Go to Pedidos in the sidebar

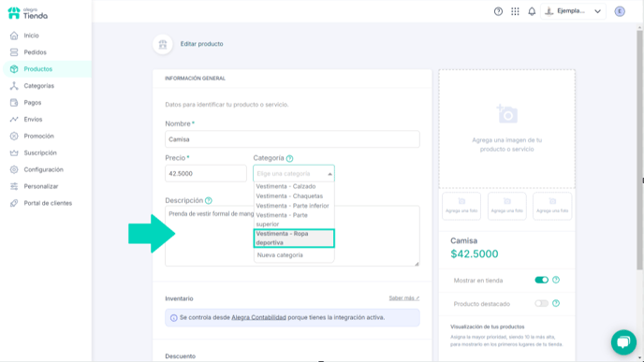pos(35,52)
